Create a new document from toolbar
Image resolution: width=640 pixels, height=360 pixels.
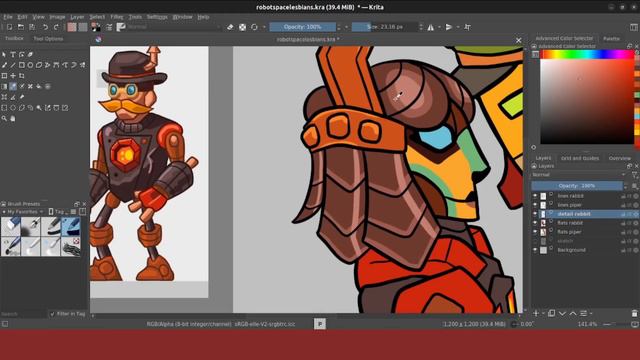click(x=9, y=27)
